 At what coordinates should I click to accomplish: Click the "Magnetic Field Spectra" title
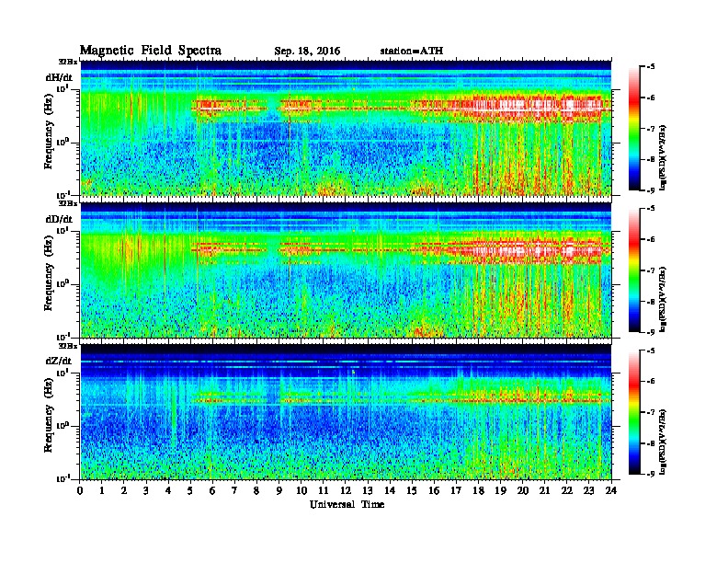[151, 51]
